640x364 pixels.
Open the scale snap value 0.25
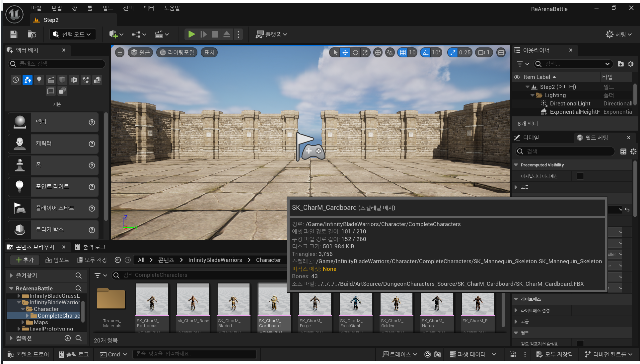tap(465, 52)
